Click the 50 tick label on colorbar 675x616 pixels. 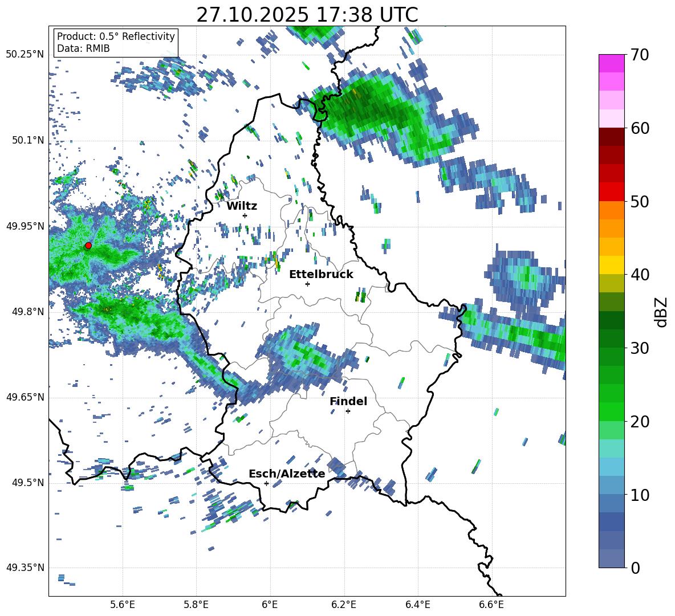pos(639,202)
